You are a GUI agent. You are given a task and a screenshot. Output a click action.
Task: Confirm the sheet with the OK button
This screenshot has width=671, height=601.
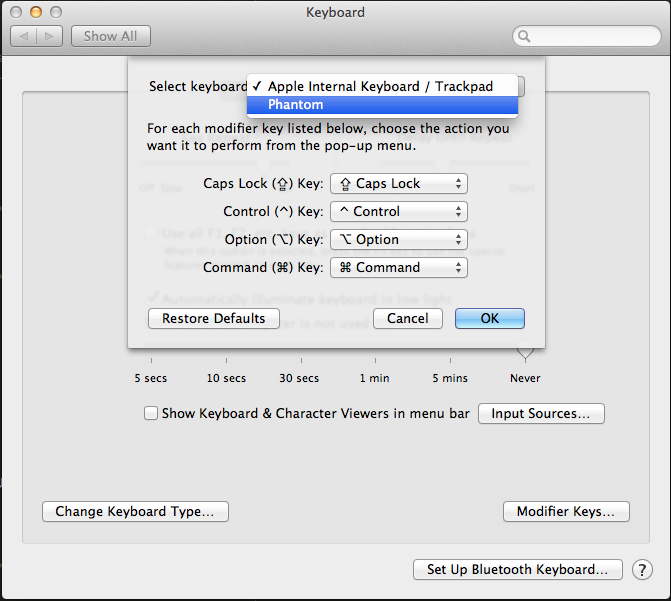point(489,318)
